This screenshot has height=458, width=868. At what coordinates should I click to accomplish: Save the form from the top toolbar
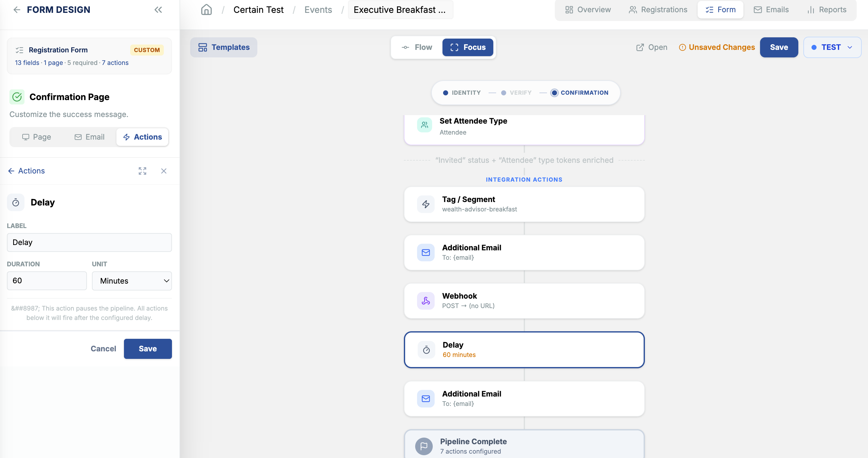(779, 47)
